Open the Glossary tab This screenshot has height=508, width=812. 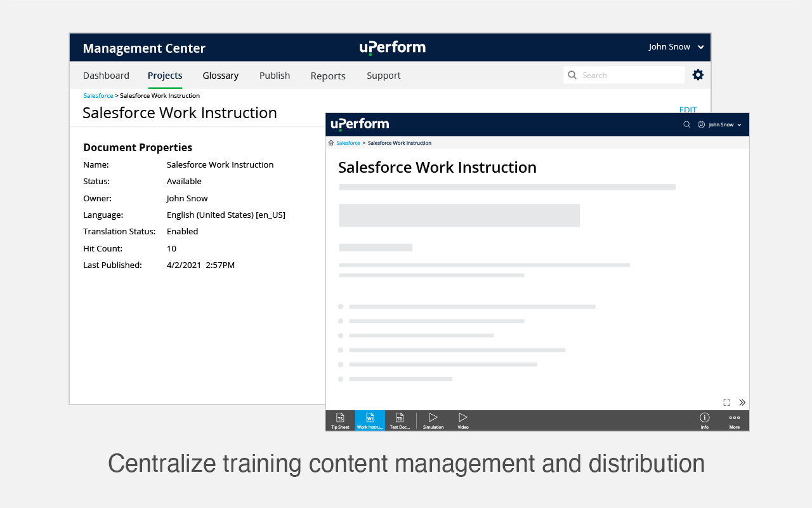pyautogui.click(x=221, y=76)
